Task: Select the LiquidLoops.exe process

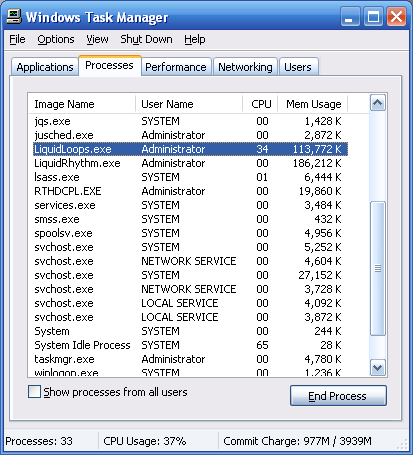Action: click(x=191, y=149)
